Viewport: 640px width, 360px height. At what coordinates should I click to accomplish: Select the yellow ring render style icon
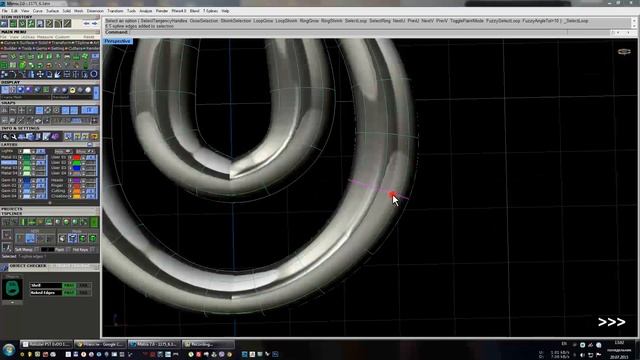(x=73, y=90)
